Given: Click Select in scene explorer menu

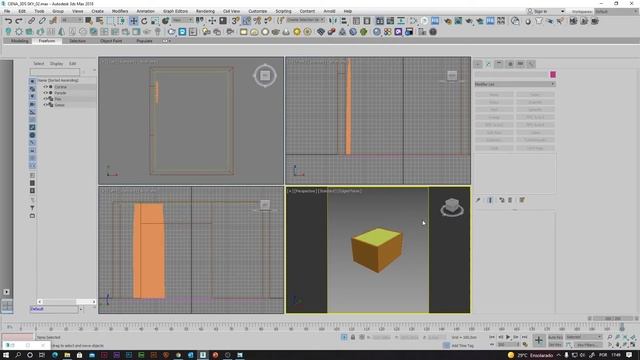Looking at the screenshot, I should (39, 64).
